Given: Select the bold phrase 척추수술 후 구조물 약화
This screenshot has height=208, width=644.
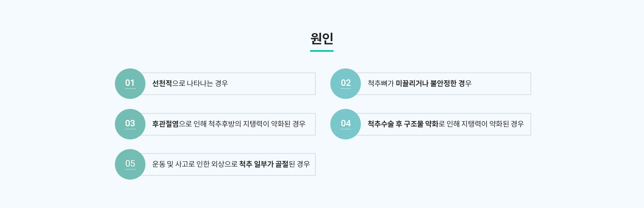Looking at the screenshot, I should [403, 124].
